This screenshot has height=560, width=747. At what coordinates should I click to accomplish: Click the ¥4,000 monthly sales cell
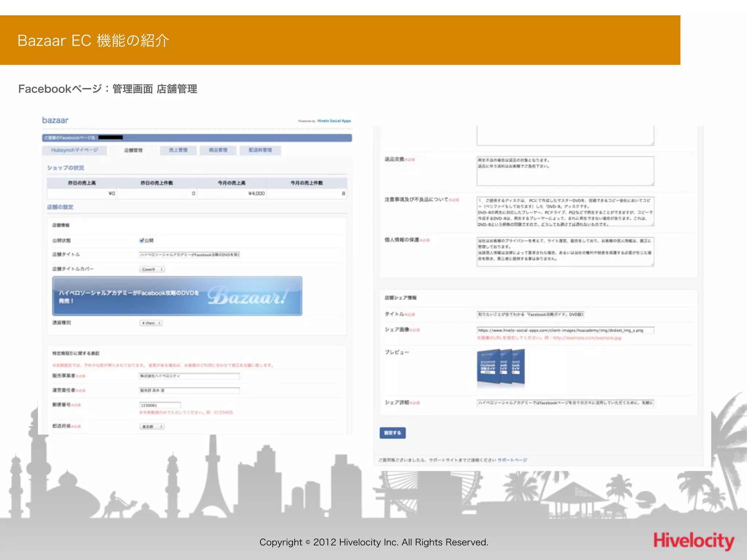(231, 194)
